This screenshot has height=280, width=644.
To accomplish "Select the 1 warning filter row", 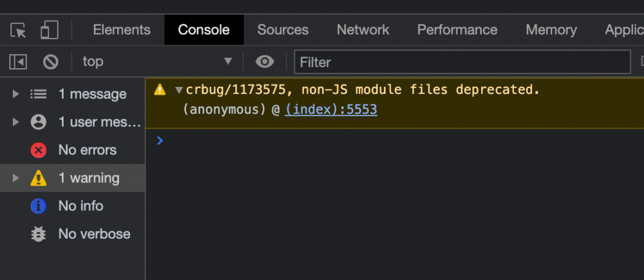I will tap(88, 178).
